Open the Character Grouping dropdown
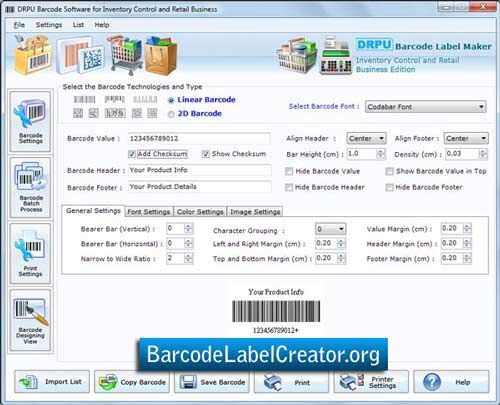The height and width of the screenshot is (405, 500). click(x=331, y=229)
